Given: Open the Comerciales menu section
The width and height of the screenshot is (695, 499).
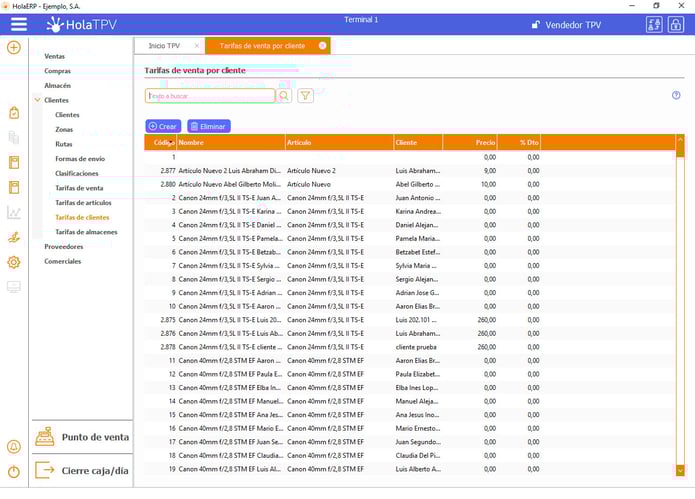Looking at the screenshot, I should tap(63, 261).
